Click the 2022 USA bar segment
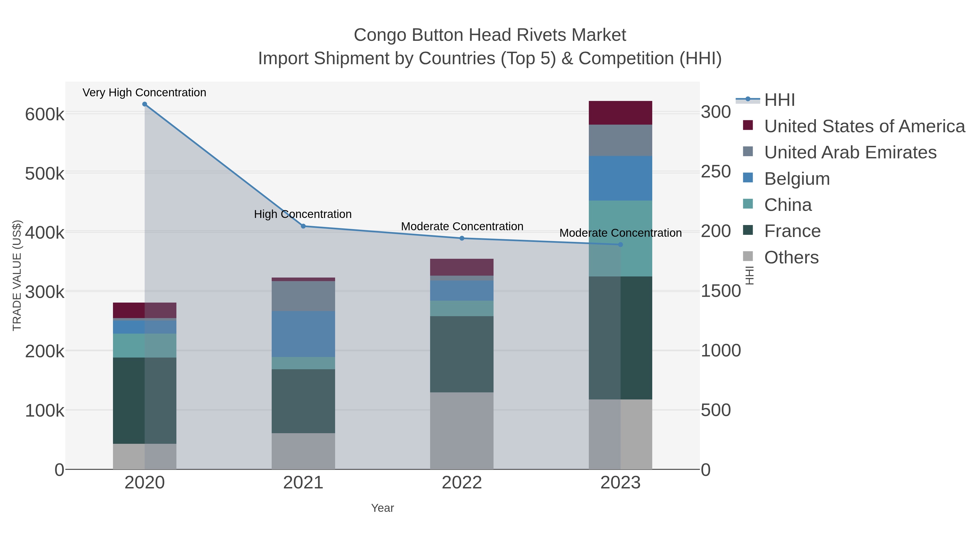 click(x=462, y=267)
